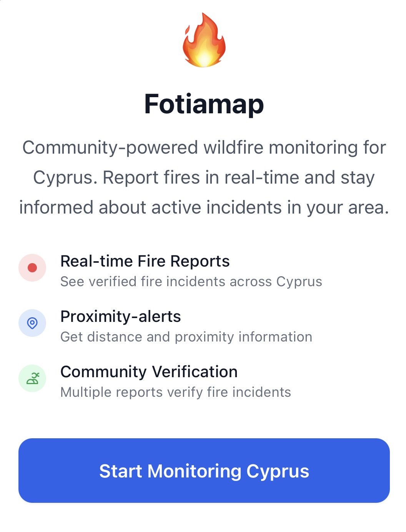Click the Fotiamap title heading

click(x=204, y=104)
